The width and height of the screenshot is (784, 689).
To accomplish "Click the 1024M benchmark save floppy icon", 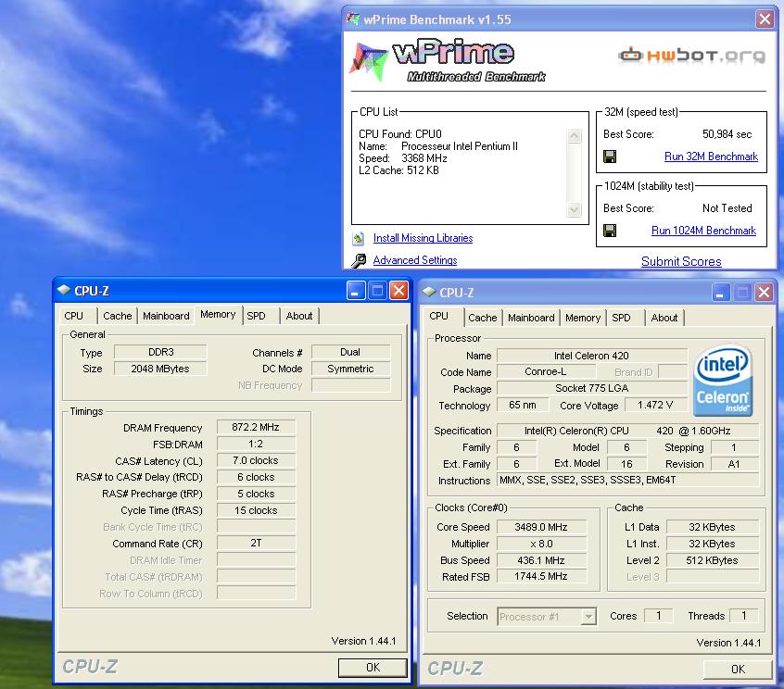I will tap(610, 231).
